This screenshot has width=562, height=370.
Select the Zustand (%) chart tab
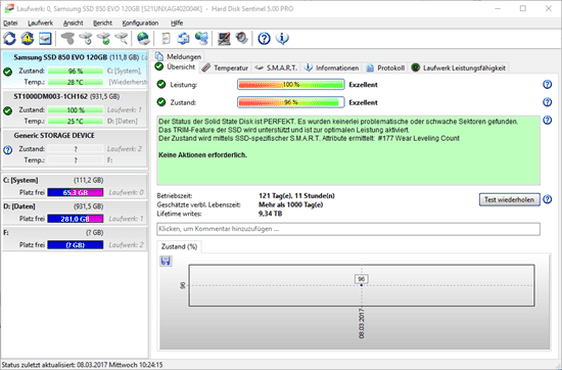tap(179, 247)
